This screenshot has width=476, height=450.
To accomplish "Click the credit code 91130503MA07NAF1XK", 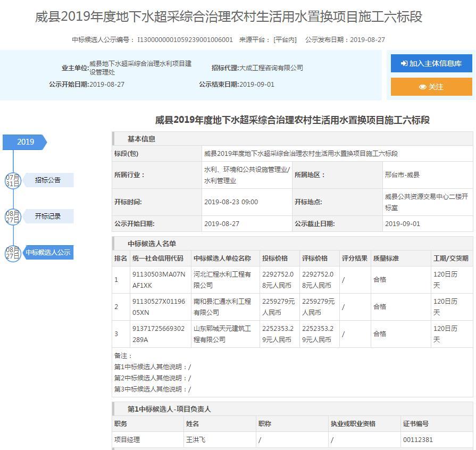I will coord(158,280).
